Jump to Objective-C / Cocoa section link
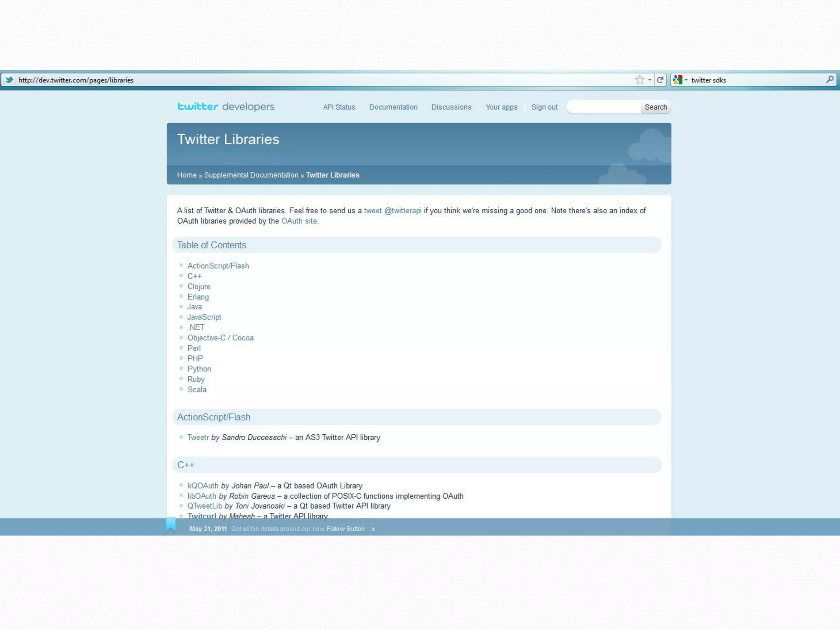 point(220,338)
